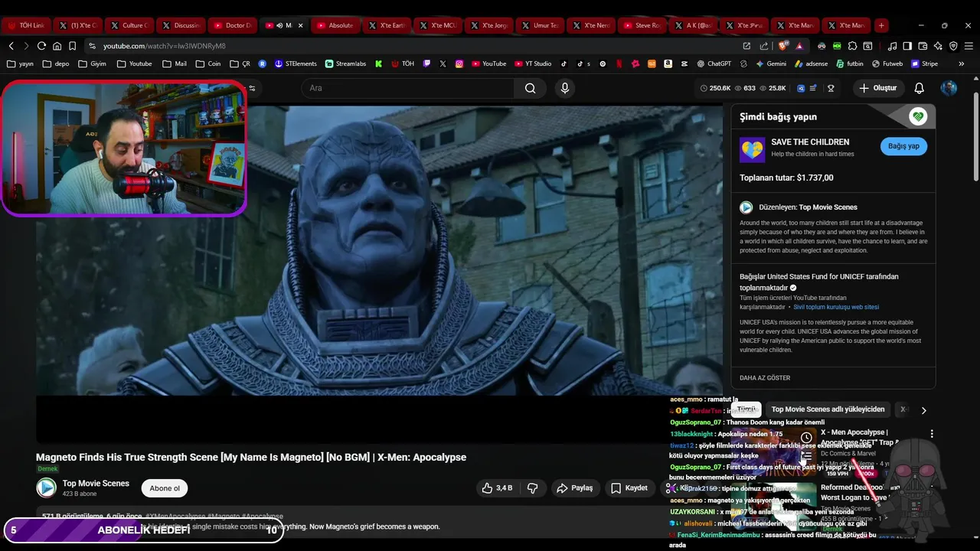Go to browser home icon
The width and height of the screenshot is (980, 551).
57,46
